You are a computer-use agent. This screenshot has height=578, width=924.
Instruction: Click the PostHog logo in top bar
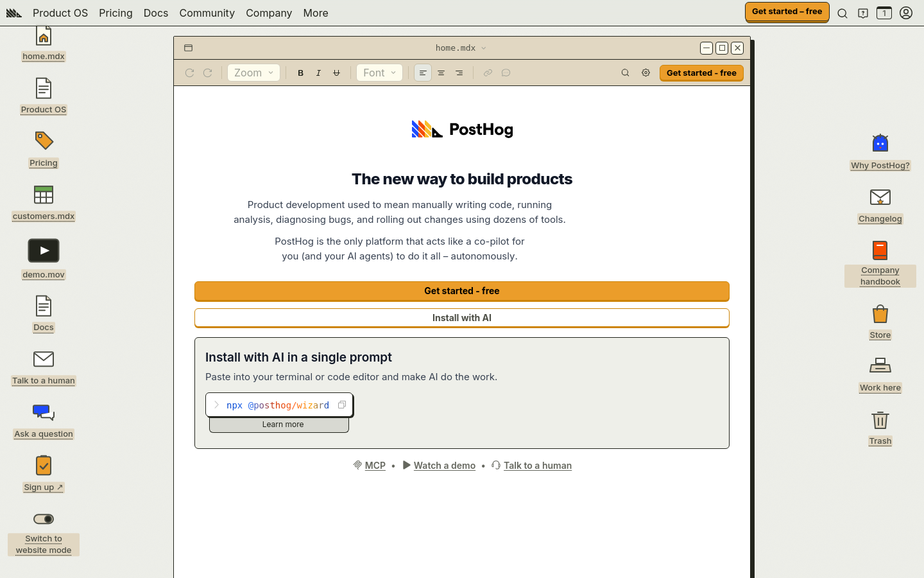[13, 13]
